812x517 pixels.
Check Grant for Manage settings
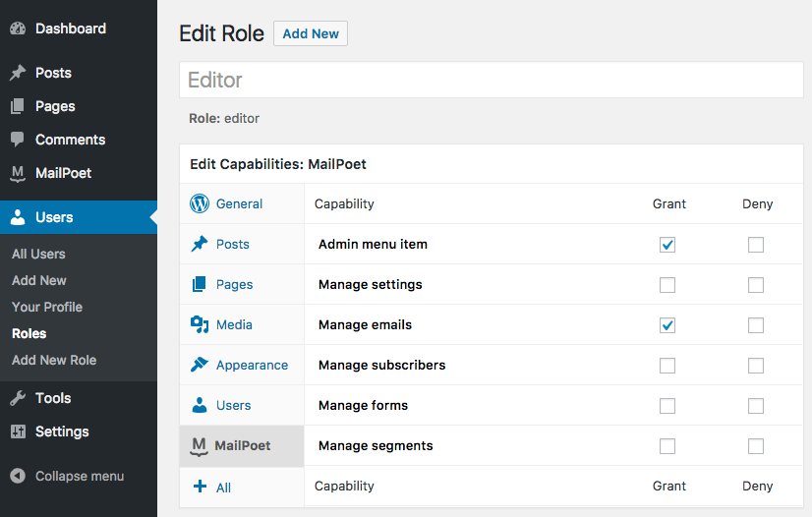point(667,285)
